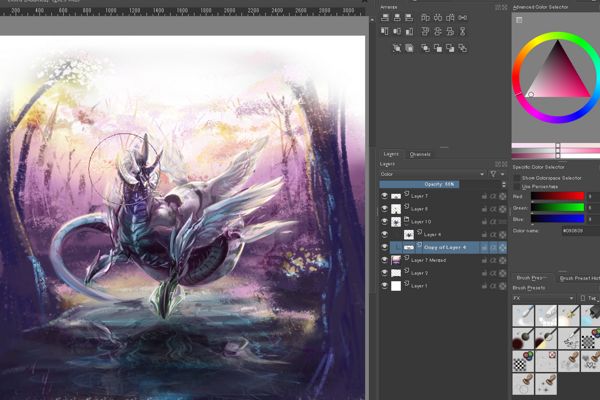
Task: Click second align icon in Arrange top row
Action: pyautogui.click(x=397, y=18)
